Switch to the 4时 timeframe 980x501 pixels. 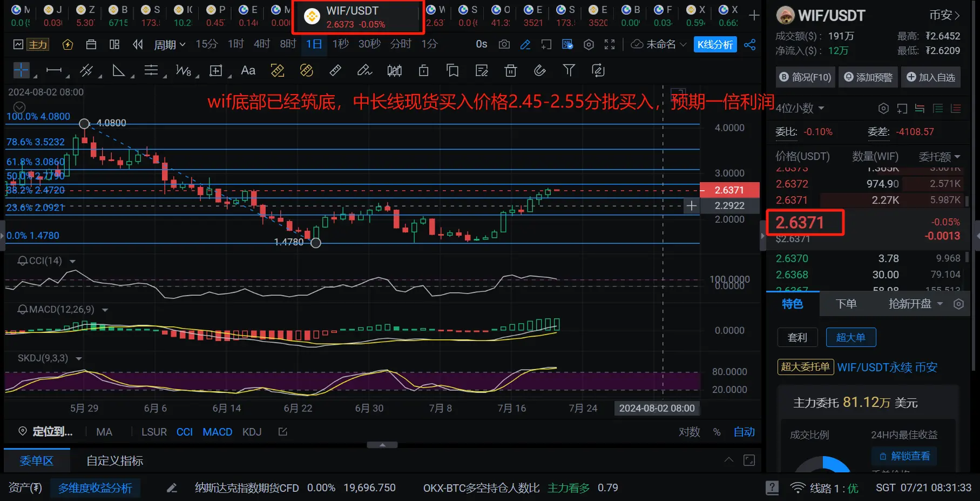[262, 44]
